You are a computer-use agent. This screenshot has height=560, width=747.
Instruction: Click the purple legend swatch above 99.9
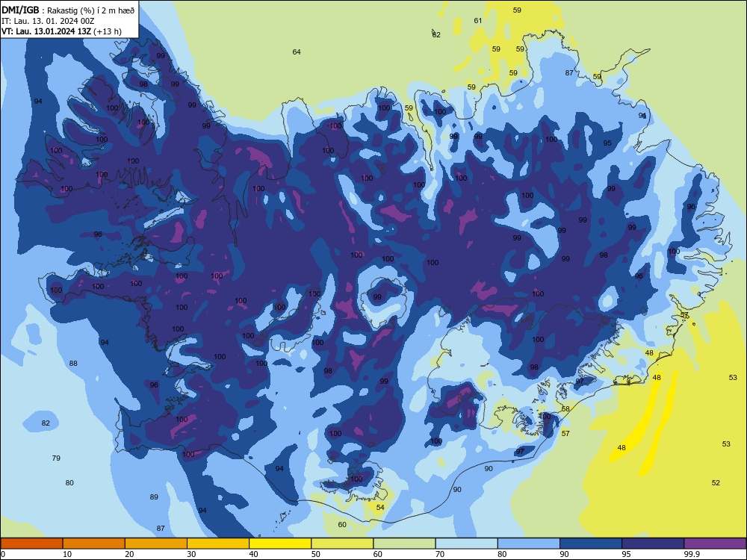(715, 544)
